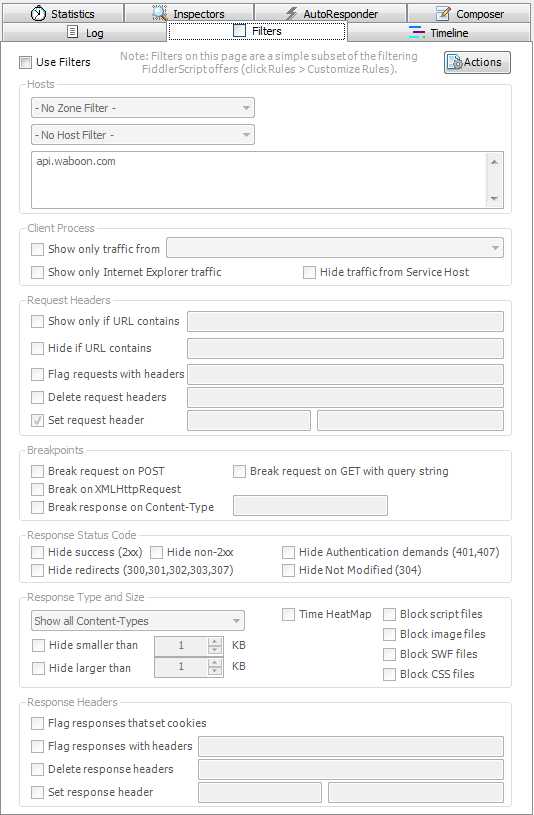Click the Filters tab checkbox icon

[239, 31]
